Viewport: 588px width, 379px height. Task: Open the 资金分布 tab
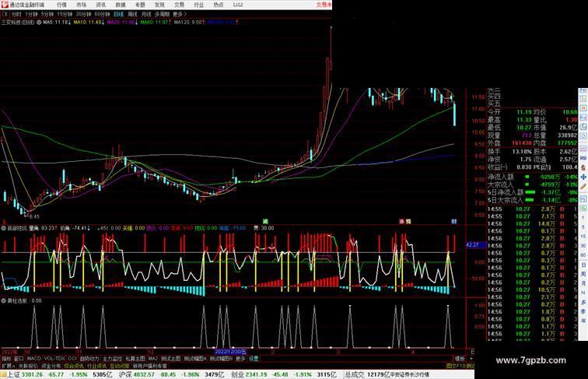click(x=51, y=366)
